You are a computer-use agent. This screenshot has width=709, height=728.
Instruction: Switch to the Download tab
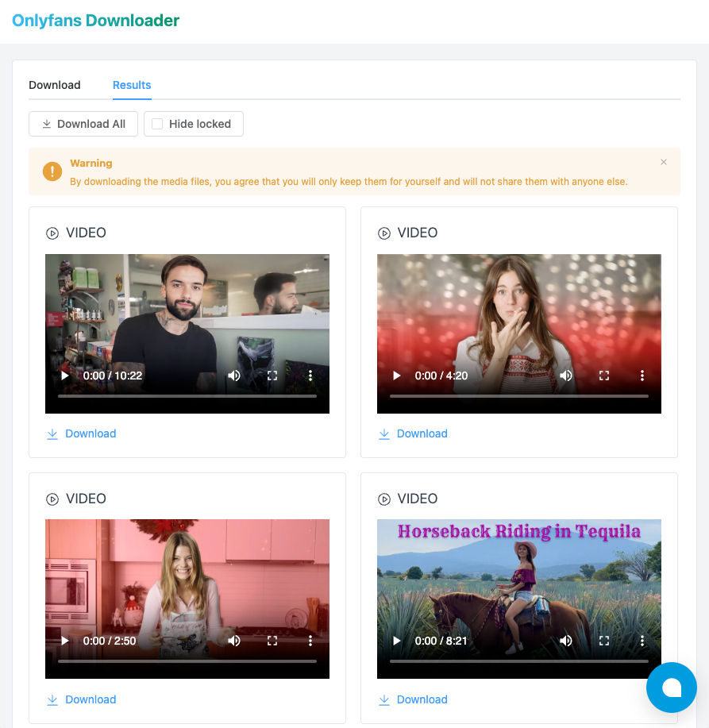tap(54, 85)
